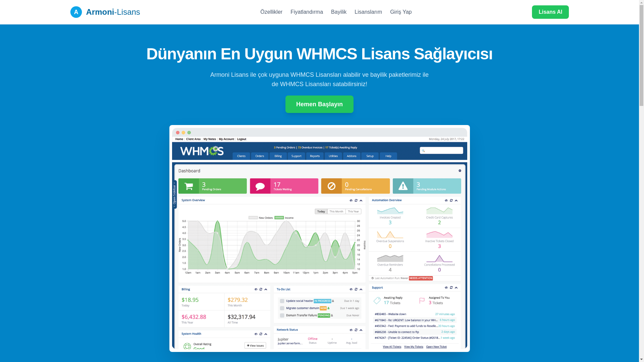Viewport: 644px width, 362px height.
Task: Select the Clients tab in WHMCS
Action: [x=241, y=156]
